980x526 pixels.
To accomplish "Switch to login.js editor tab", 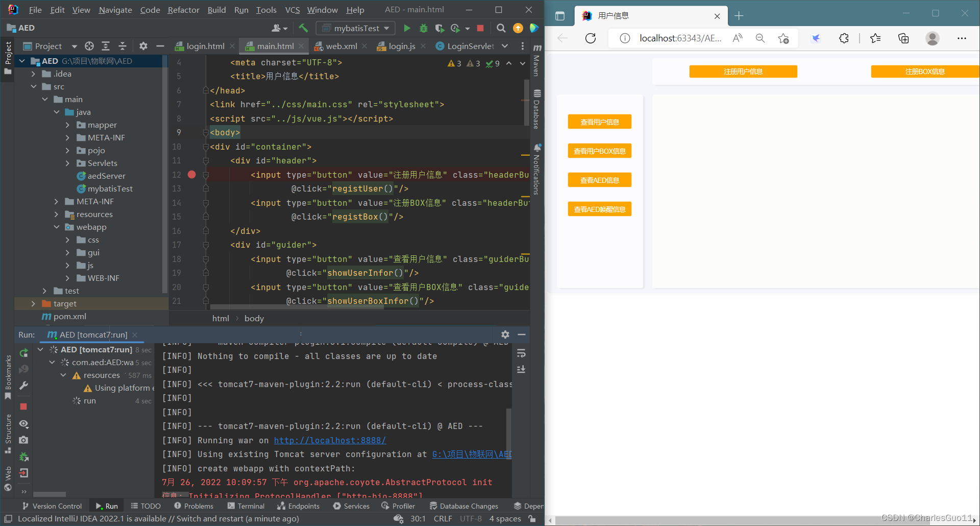I will pyautogui.click(x=402, y=46).
